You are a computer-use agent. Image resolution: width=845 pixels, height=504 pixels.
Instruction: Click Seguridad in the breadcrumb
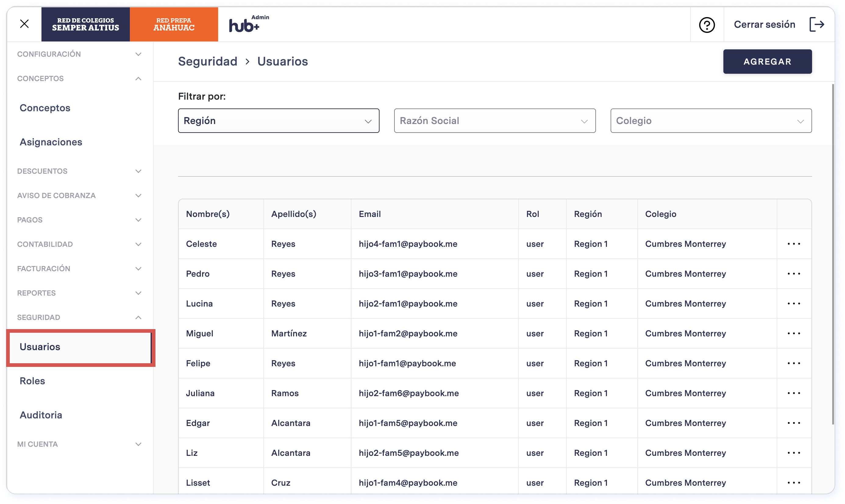pos(208,62)
